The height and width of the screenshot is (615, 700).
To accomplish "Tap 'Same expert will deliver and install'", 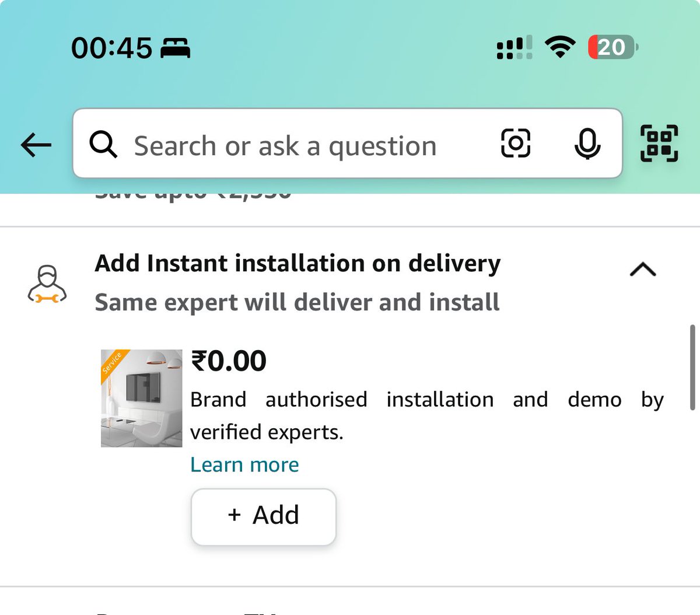I will pos(297,302).
